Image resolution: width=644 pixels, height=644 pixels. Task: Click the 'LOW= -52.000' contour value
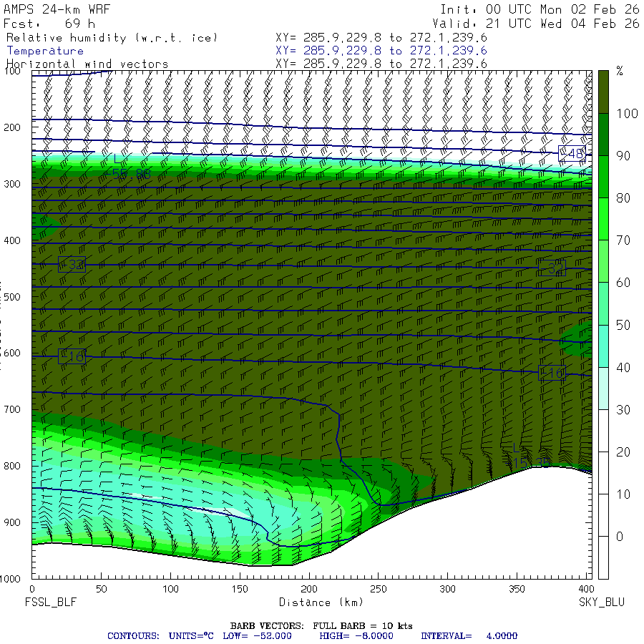click(257, 636)
